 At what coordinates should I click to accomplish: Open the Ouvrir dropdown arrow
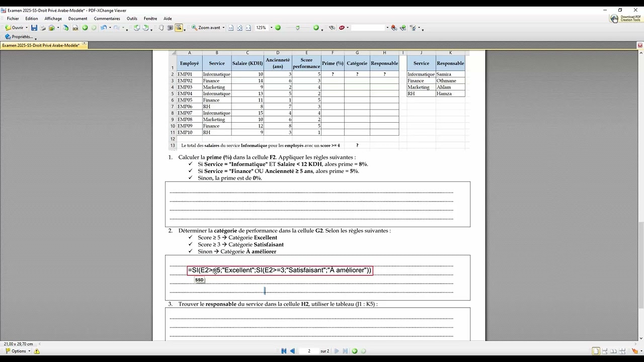point(27,28)
